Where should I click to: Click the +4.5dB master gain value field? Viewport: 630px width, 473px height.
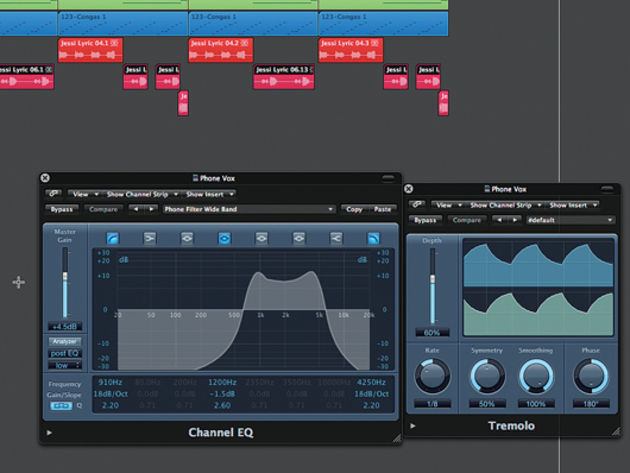click(65, 326)
